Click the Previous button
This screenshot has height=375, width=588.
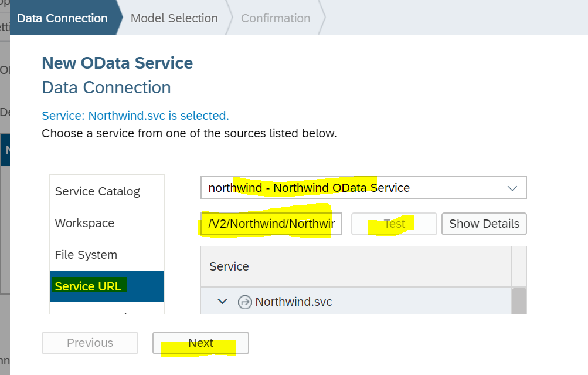(x=90, y=343)
